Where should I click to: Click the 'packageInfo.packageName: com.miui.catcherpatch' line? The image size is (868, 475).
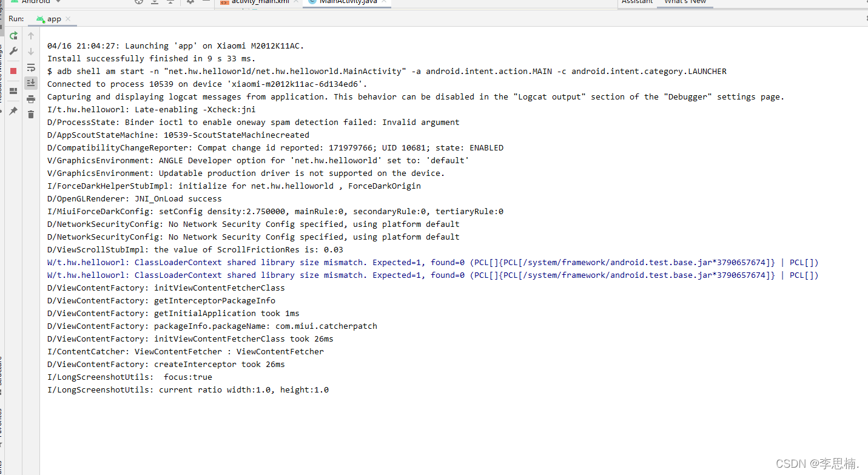tap(212, 326)
